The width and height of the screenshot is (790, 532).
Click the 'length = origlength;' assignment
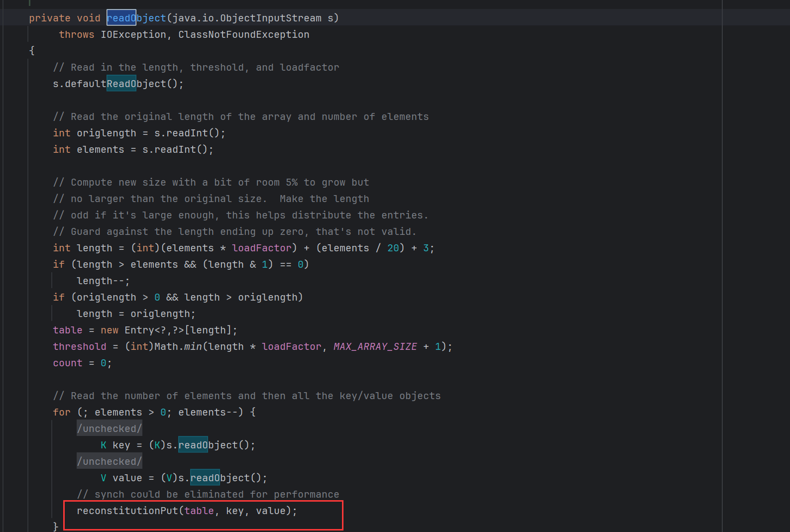pos(136,314)
